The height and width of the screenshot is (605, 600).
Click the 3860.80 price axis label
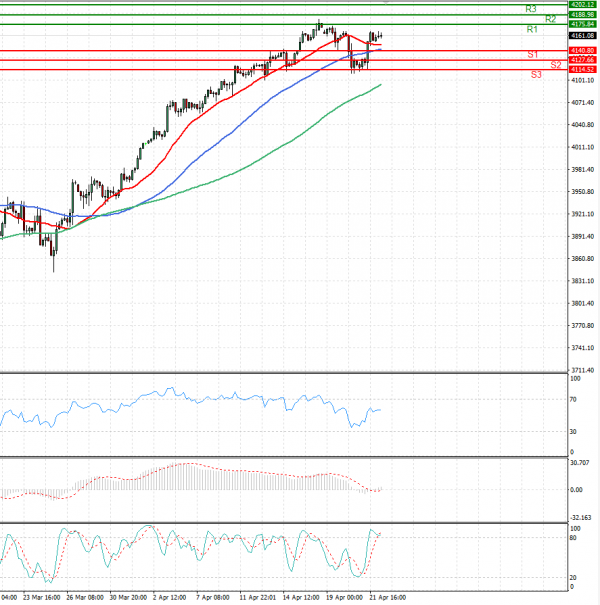point(582,259)
